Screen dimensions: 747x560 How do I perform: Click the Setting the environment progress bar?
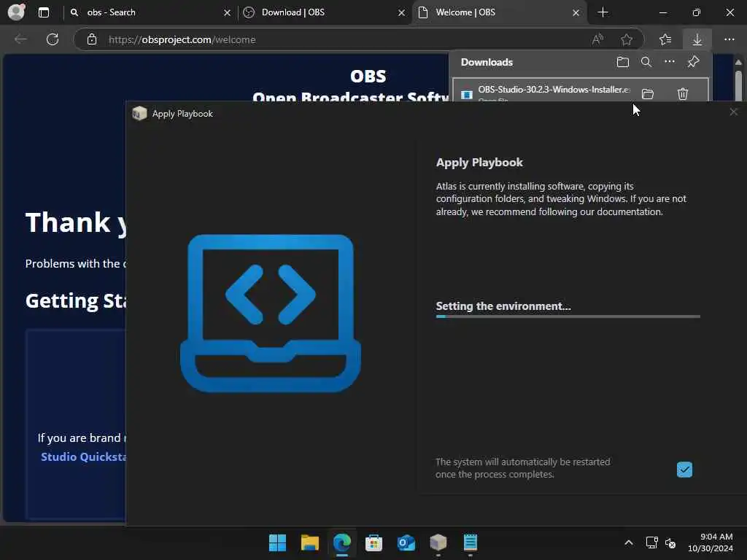pos(568,316)
